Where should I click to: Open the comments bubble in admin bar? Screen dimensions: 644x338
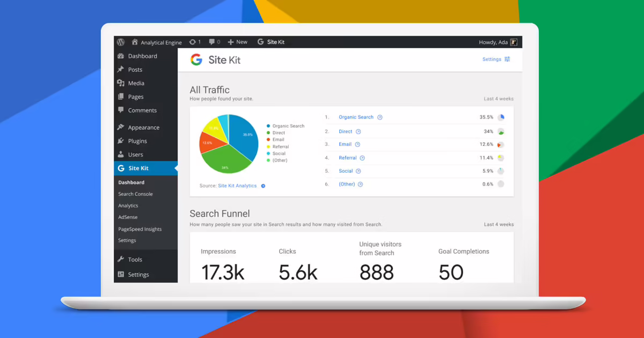(x=212, y=42)
